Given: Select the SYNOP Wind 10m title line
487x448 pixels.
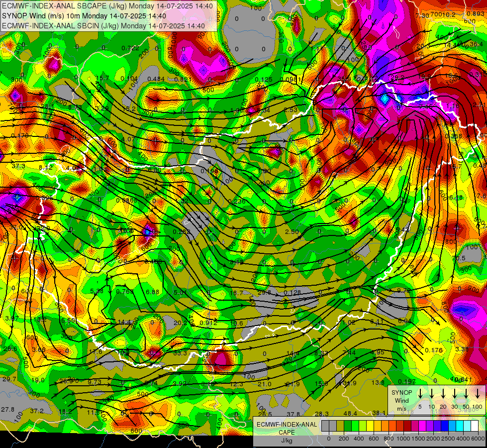Looking at the screenshot, I should [x=84, y=16].
